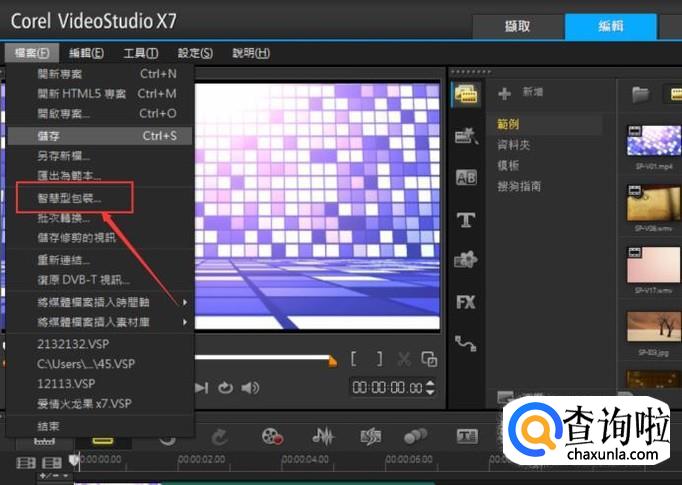Open Record/Capture option film reel icon
This screenshot has width=682, height=485.
[272, 436]
